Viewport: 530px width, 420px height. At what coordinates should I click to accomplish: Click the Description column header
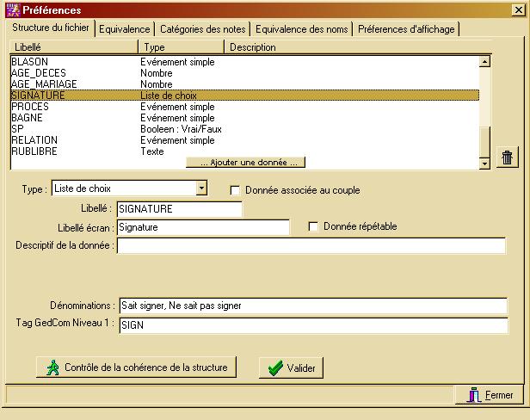(358, 47)
